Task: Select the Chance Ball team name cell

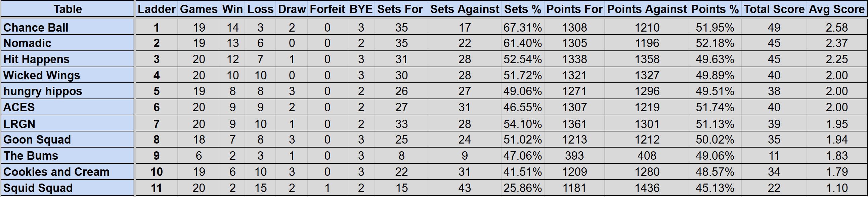Action: [x=36, y=27]
